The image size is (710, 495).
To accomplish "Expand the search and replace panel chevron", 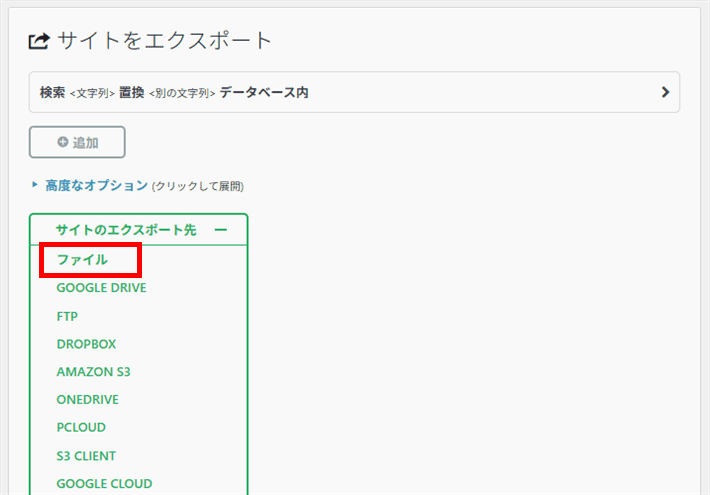I will coord(665,92).
